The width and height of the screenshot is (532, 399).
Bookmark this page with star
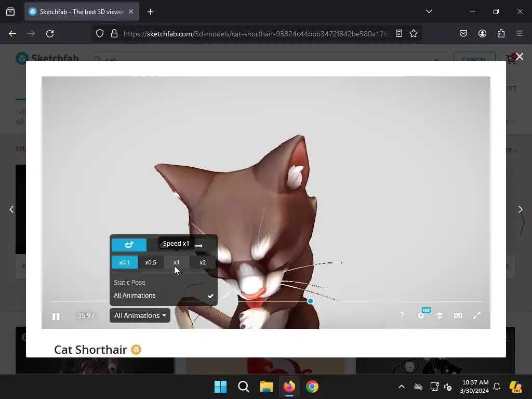414,33
